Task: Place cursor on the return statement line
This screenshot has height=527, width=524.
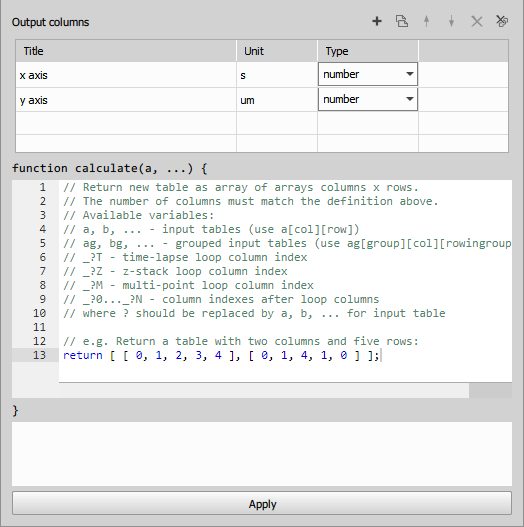Action: click(221, 355)
